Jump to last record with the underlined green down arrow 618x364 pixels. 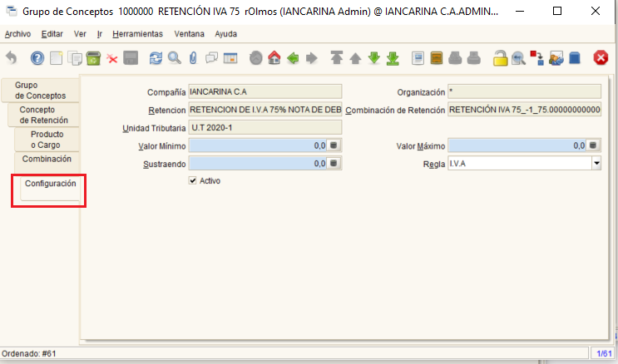[x=393, y=58]
